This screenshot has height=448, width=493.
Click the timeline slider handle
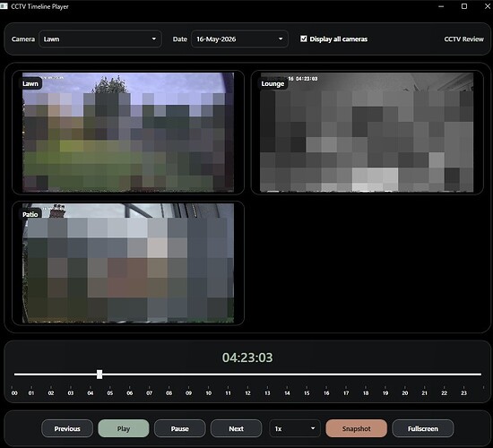coord(99,375)
